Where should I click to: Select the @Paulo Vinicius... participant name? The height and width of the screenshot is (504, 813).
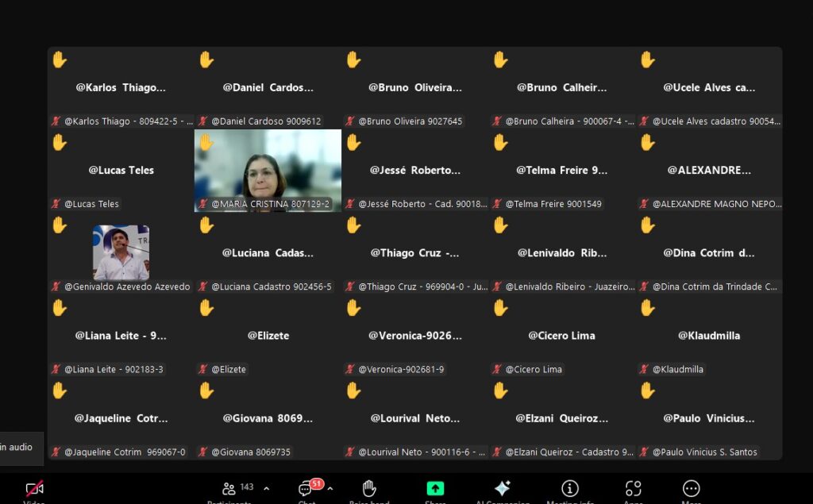click(x=709, y=418)
